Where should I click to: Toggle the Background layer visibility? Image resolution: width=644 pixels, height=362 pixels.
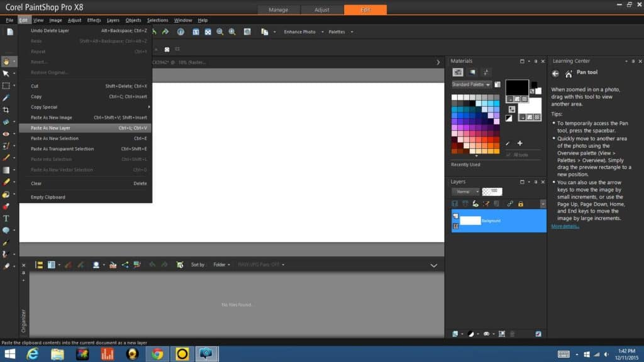point(456,216)
